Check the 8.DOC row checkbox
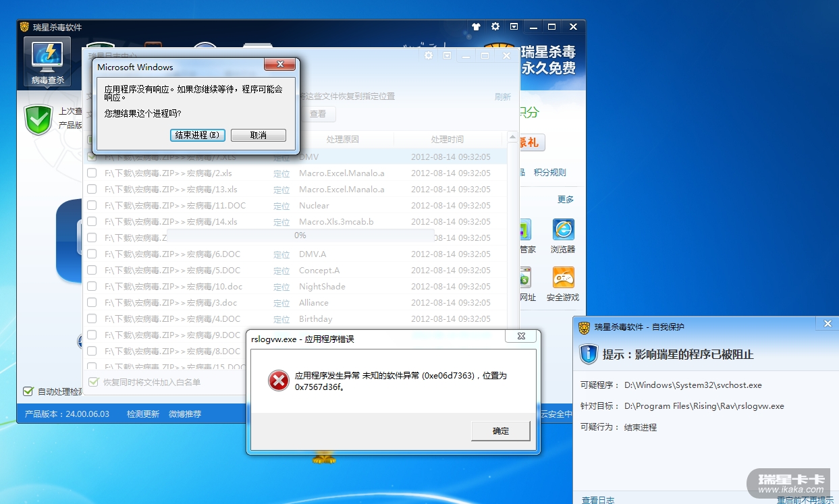The image size is (839, 504). [x=92, y=351]
